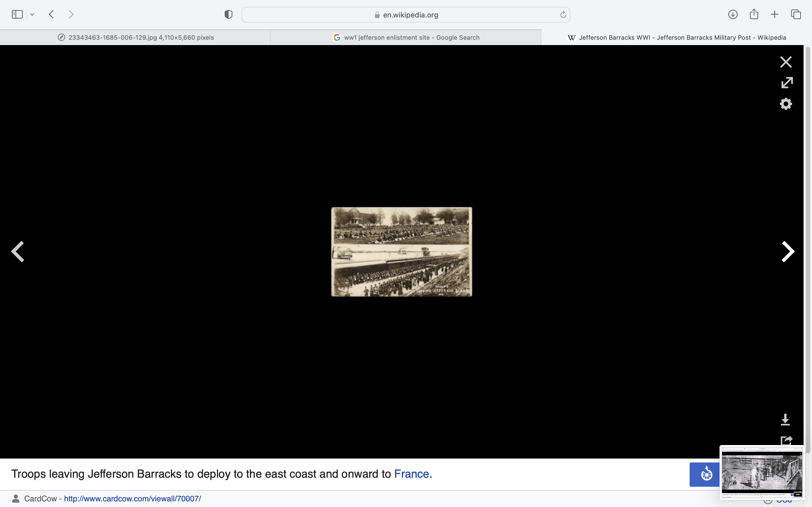The width and height of the screenshot is (812, 507).
Task: Open the screenshot preview thumbnail
Action: [x=762, y=473]
